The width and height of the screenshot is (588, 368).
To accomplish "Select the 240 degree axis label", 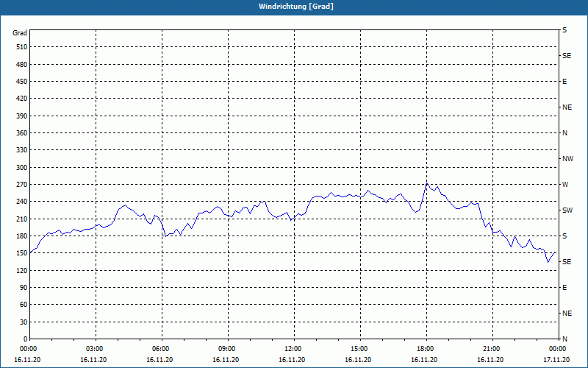I will pos(22,202).
